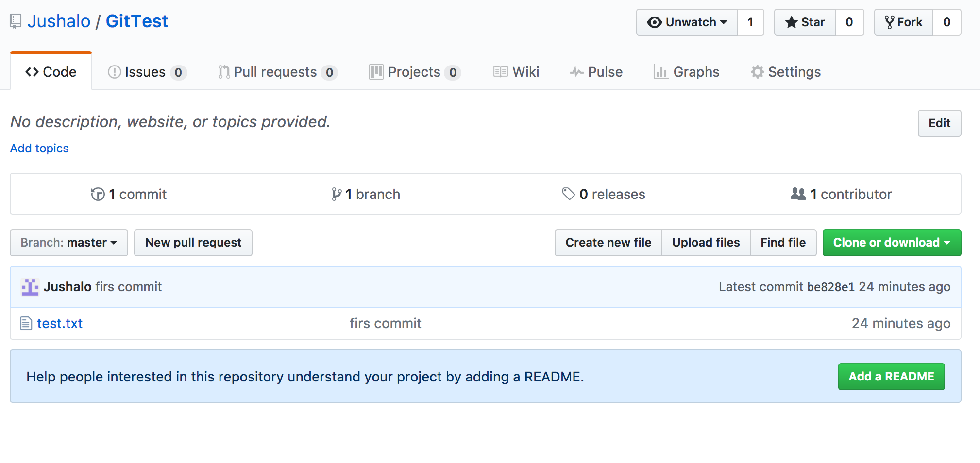Click the branch icon beside 1 branch
This screenshot has height=463, width=980.
coord(337,194)
